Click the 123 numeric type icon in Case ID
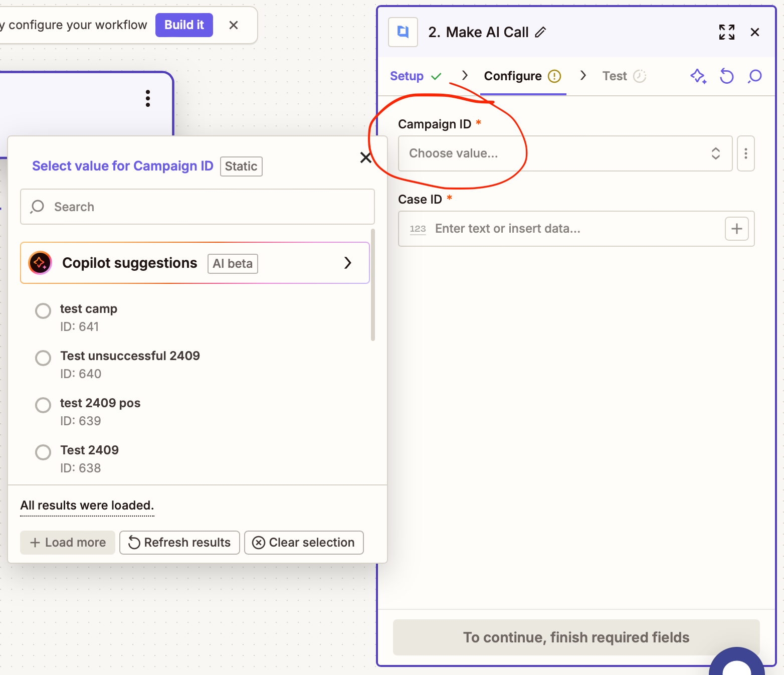 418,229
